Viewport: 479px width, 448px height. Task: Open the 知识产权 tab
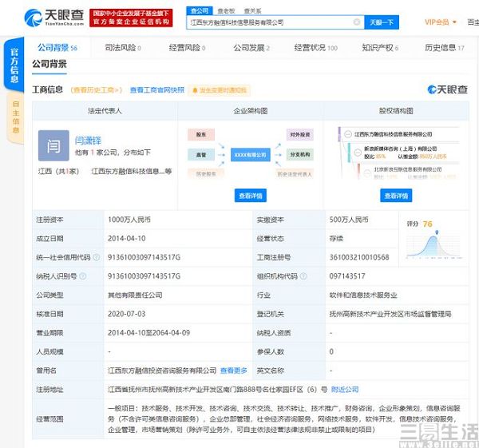pos(380,48)
